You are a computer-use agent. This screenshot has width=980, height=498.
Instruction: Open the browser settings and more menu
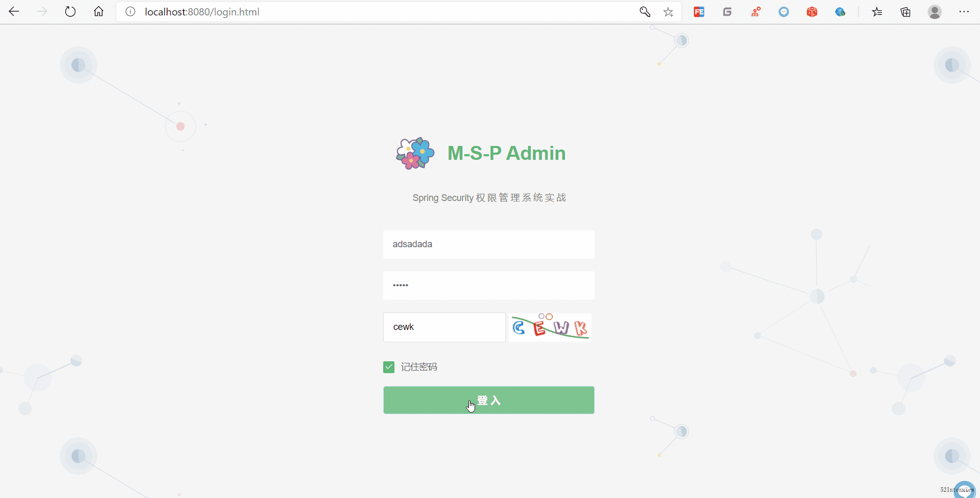964,12
